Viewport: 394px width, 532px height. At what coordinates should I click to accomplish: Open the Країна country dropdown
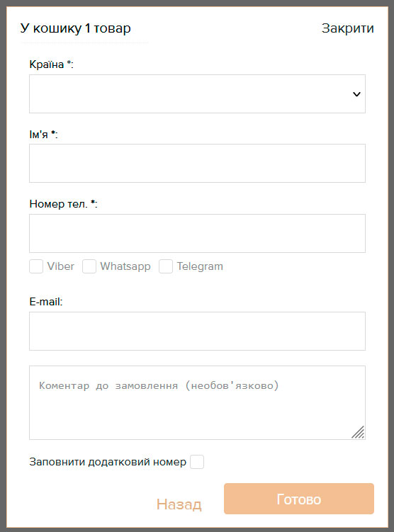click(x=197, y=94)
